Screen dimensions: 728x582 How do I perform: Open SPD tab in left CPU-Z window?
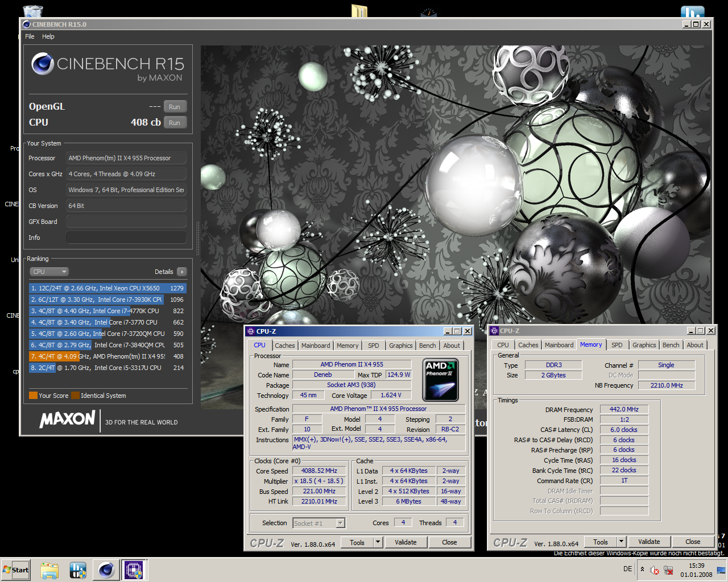point(373,346)
